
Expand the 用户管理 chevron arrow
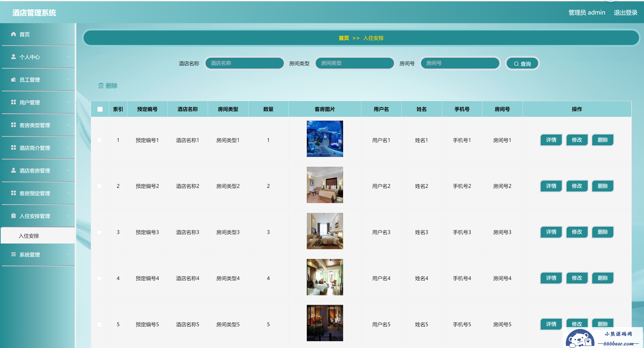tap(69, 102)
